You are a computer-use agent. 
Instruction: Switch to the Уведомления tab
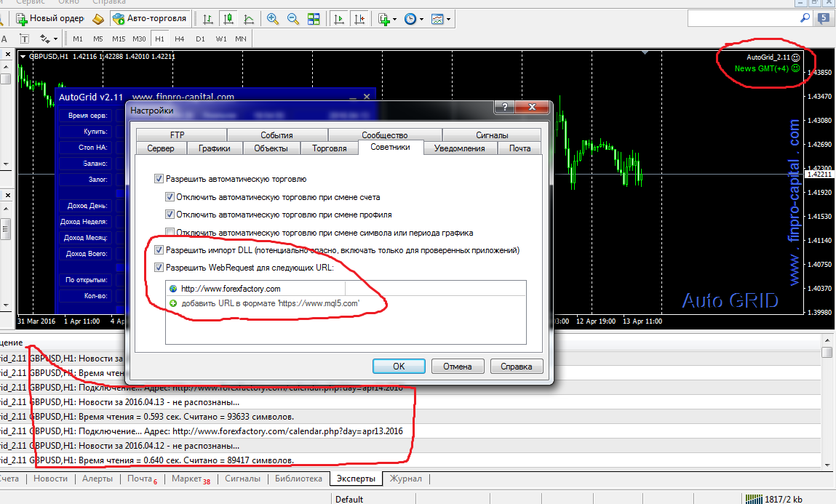coord(460,148)
